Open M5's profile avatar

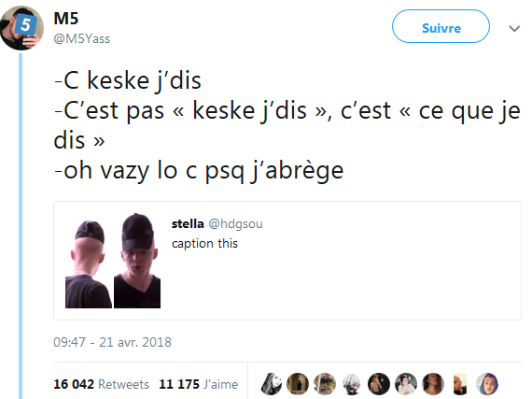point(21,28)
